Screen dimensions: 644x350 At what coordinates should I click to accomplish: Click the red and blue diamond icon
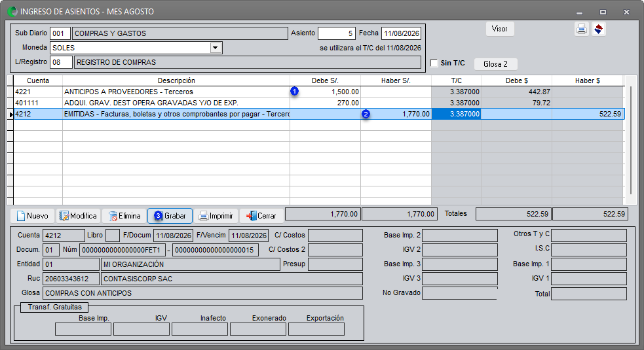tap(599, 29)
